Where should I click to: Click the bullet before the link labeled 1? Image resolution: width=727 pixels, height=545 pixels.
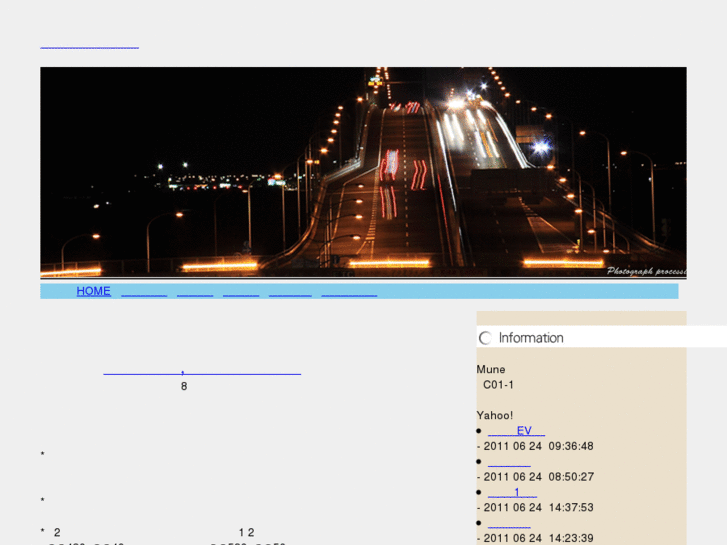click(479, 493)
